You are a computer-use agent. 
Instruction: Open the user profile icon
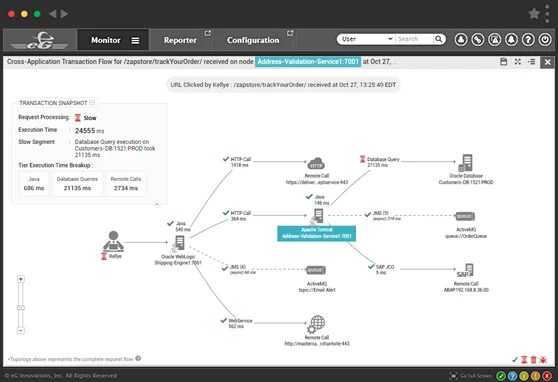[x=461, y=39]
